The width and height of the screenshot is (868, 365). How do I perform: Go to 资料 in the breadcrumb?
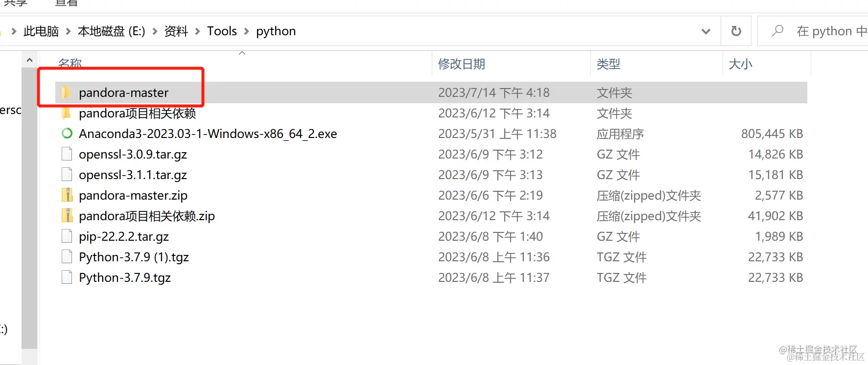[176, 31]
